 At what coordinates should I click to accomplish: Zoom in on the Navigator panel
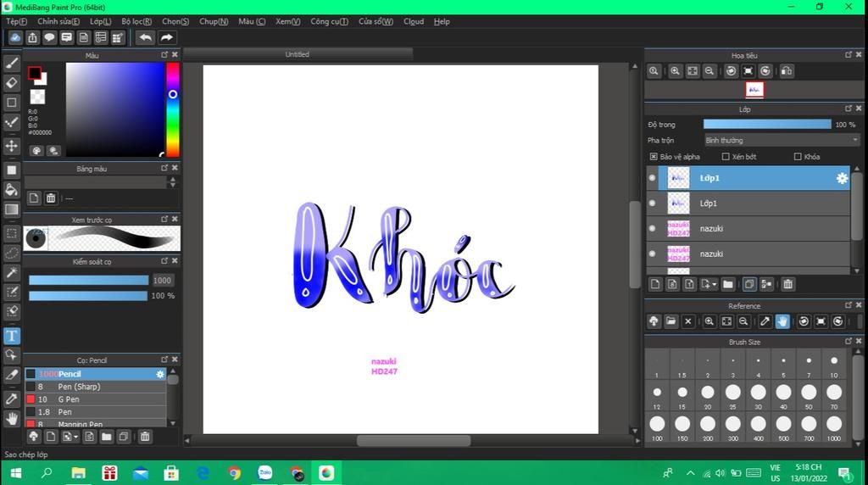click(x=675, y=71)
